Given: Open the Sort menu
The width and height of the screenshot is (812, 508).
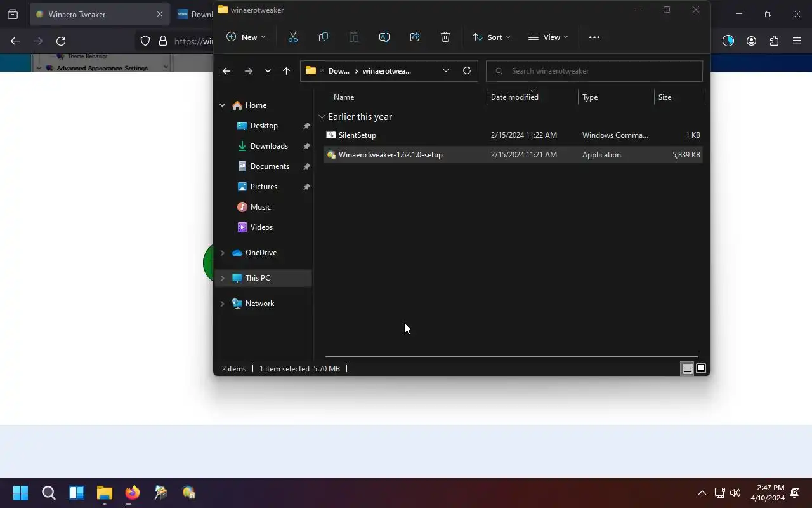Looking at the screenshot, I should point(491,37).
